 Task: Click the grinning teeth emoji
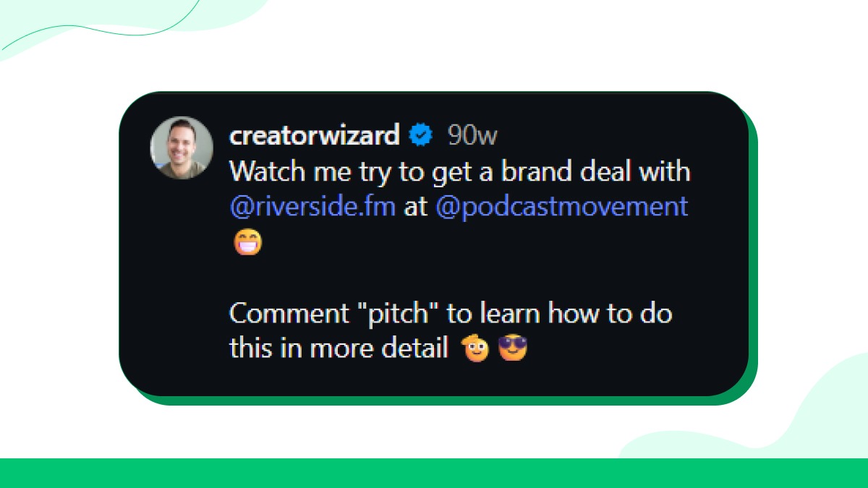click(247, 243)
